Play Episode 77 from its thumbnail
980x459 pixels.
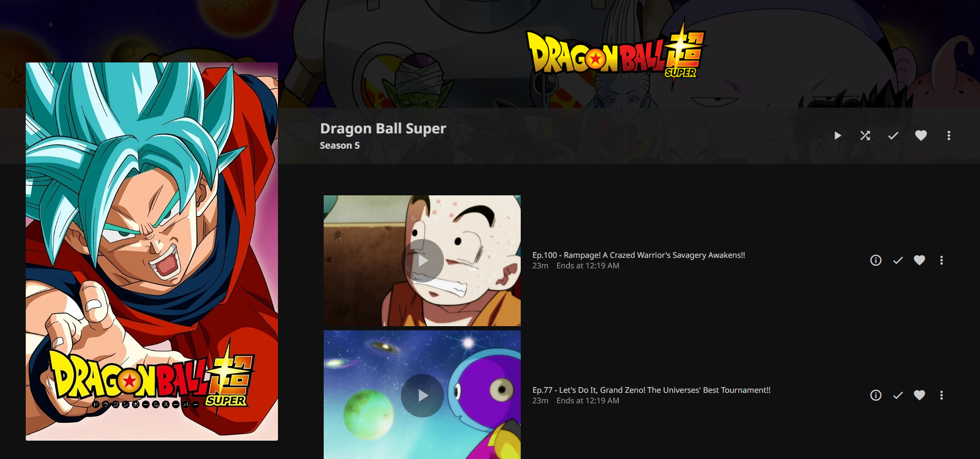coord(422,395)
